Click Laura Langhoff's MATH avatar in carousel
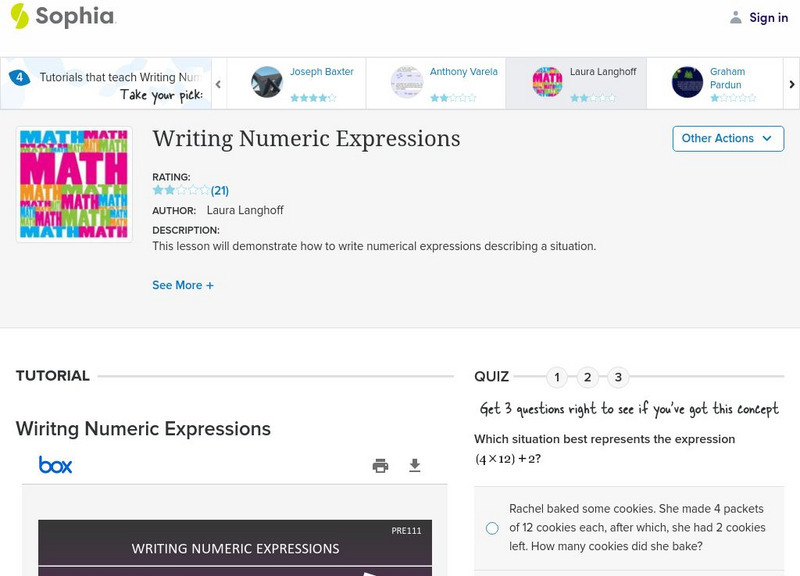The image size is (800, 576). pyautogui.click(x=547, y=82)
